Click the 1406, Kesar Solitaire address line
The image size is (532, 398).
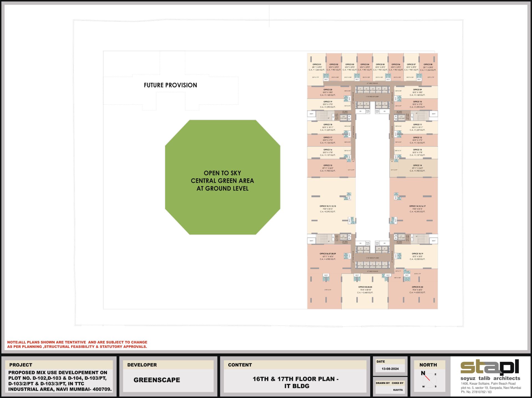[488, 384]
